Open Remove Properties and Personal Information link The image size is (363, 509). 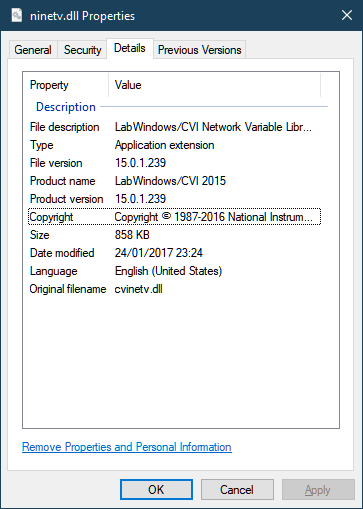coord(127,447)
